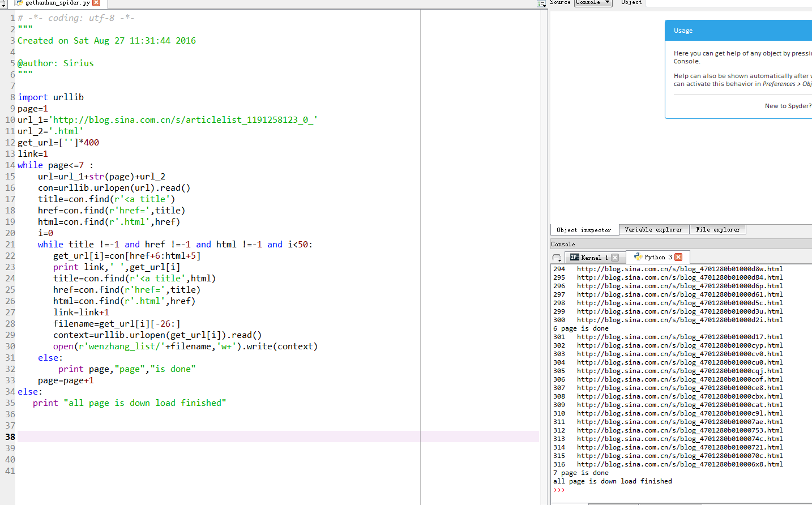Select the Object inspector tab

point(584,230)
